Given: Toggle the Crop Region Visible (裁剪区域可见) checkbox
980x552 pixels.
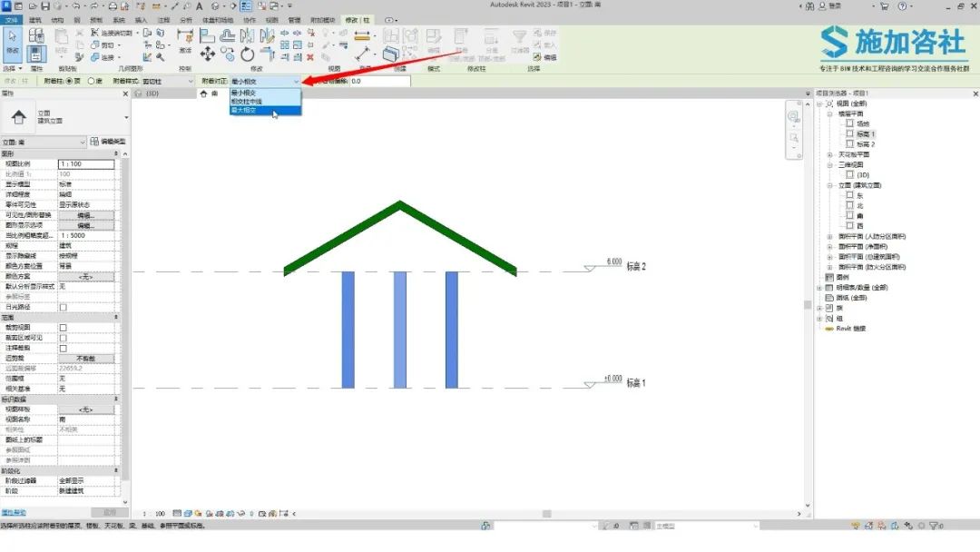Looking at the screenshot, I should [64, 338].
